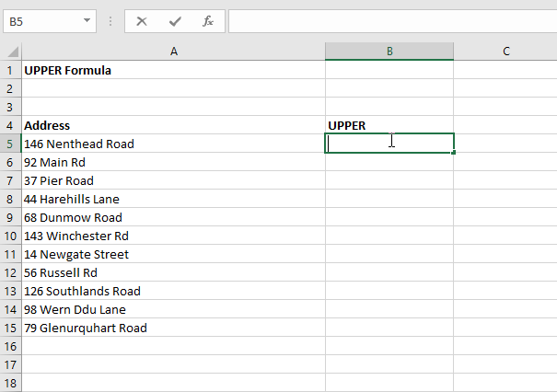Select row 1 header

[x=11, y=70]
